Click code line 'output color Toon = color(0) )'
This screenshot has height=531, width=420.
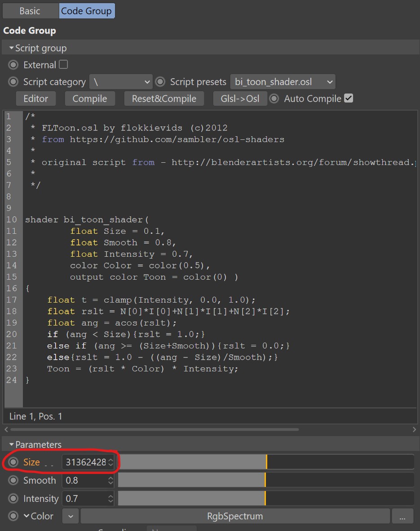point(154,277)
